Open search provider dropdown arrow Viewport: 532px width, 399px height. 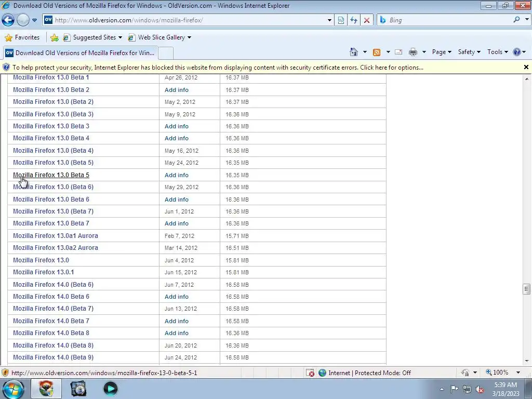pyautogui.click(x=527, y=20)
